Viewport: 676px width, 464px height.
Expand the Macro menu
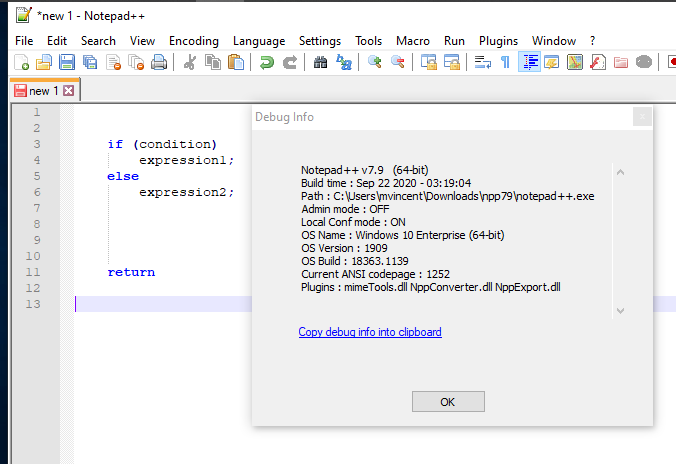412,40
